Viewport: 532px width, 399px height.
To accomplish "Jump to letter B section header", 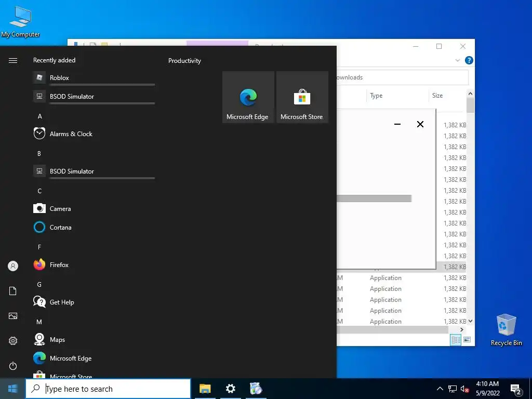I will [39, 154].
